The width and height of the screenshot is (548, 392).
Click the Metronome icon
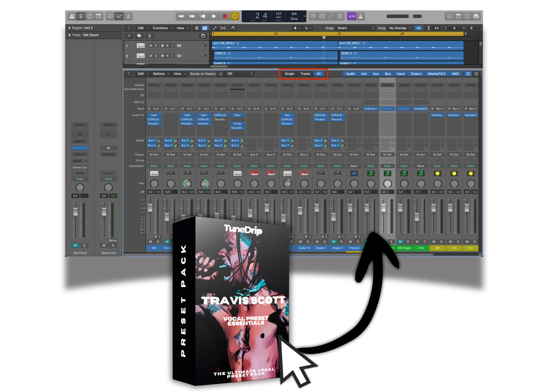click(x=360, y=16)
